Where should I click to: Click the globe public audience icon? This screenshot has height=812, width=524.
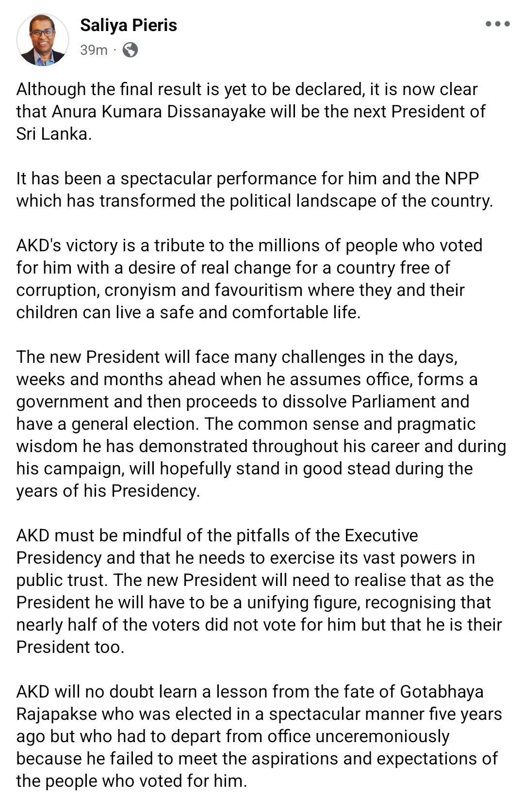(x=130, y=50)
